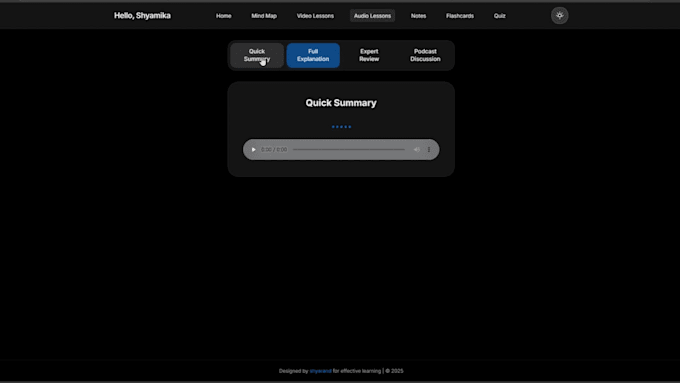
Task: Open the Expert Review tab
Action: point(369,55)
